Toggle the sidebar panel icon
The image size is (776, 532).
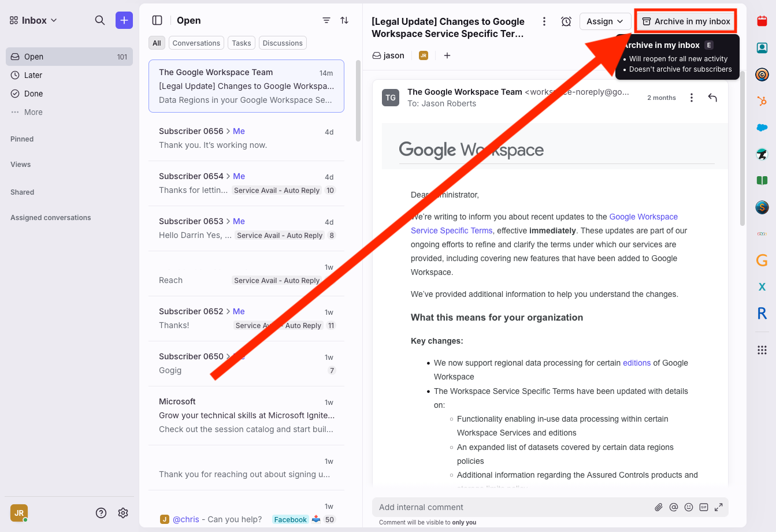click(157, 20)
